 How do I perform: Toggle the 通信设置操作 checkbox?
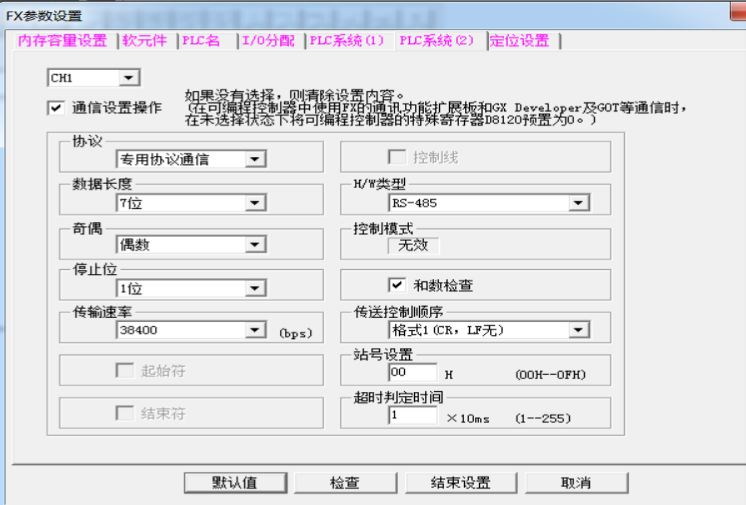[55, 107]
